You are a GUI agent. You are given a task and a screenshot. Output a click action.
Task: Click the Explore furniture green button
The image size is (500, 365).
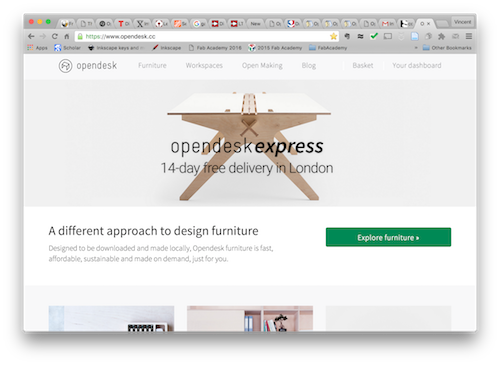[388, 237]
